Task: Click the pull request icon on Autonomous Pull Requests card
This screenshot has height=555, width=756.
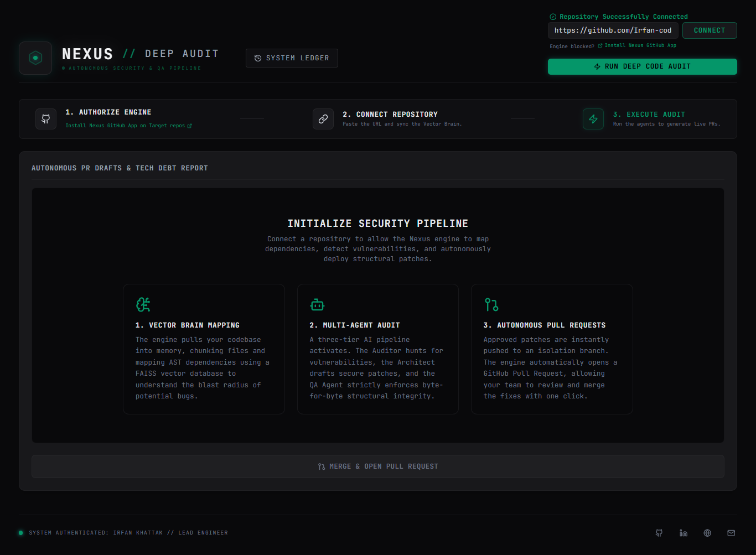Action: (x=491, y=304)
